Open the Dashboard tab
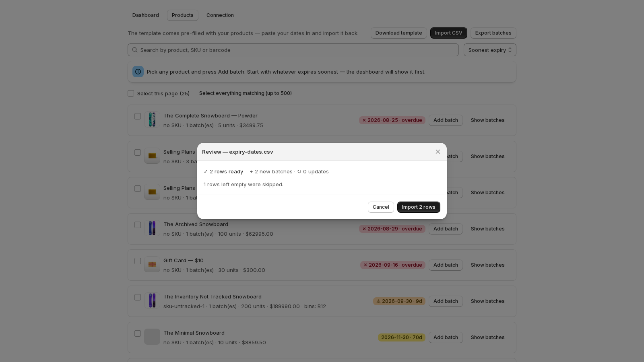 point(146,15)
